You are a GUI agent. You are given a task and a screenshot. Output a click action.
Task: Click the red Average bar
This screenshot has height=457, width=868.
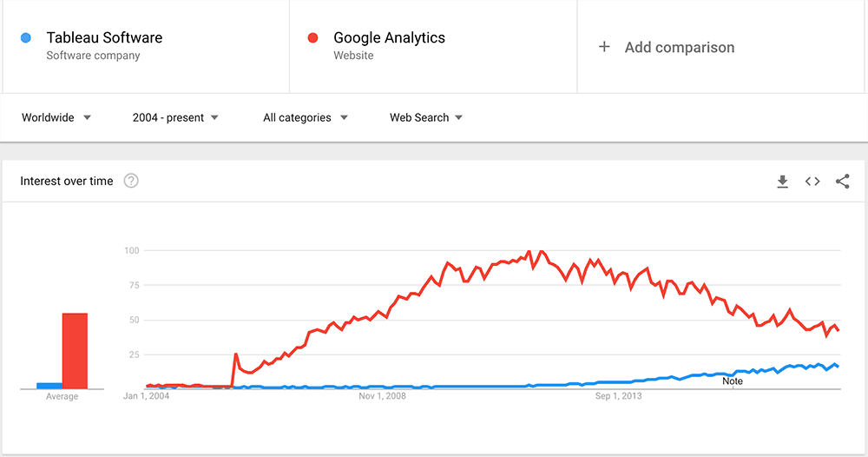click(x=75, y=351)
